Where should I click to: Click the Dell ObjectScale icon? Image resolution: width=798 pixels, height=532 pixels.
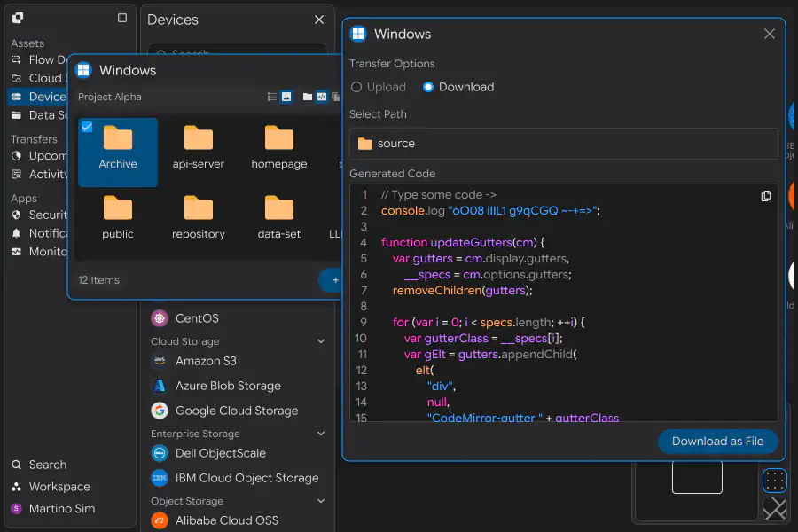(160, 453)
